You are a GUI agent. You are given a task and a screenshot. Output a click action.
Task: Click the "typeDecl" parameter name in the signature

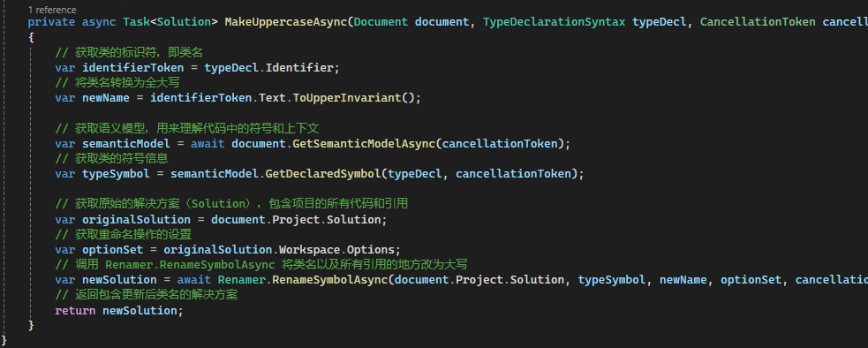(660, 22)
